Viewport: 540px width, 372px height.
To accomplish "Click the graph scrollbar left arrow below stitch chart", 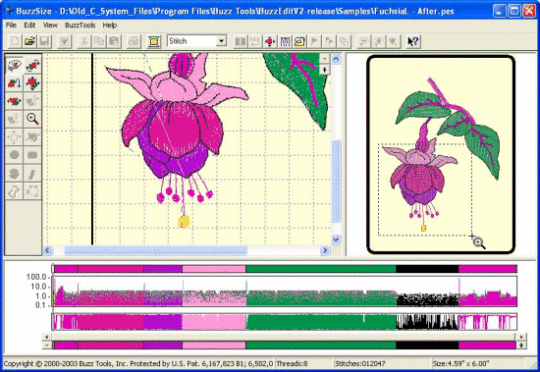I will click(x=47, y=337).
